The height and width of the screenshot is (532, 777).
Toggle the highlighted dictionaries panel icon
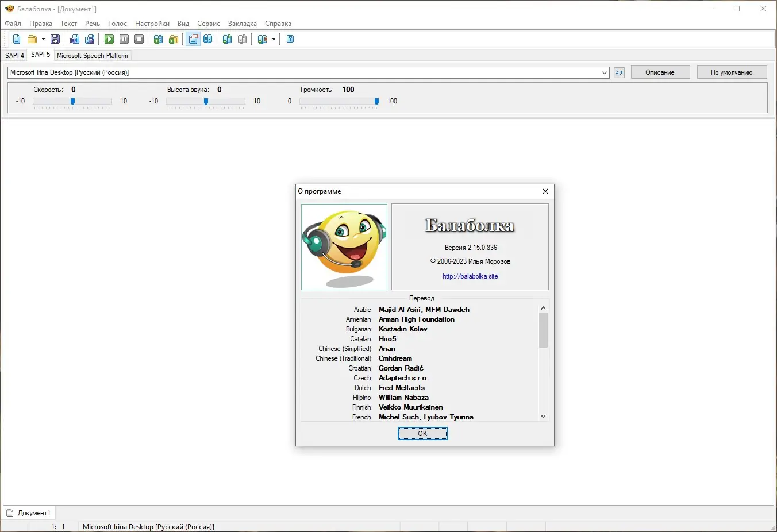pyautogui.click(x=193, y=39)
